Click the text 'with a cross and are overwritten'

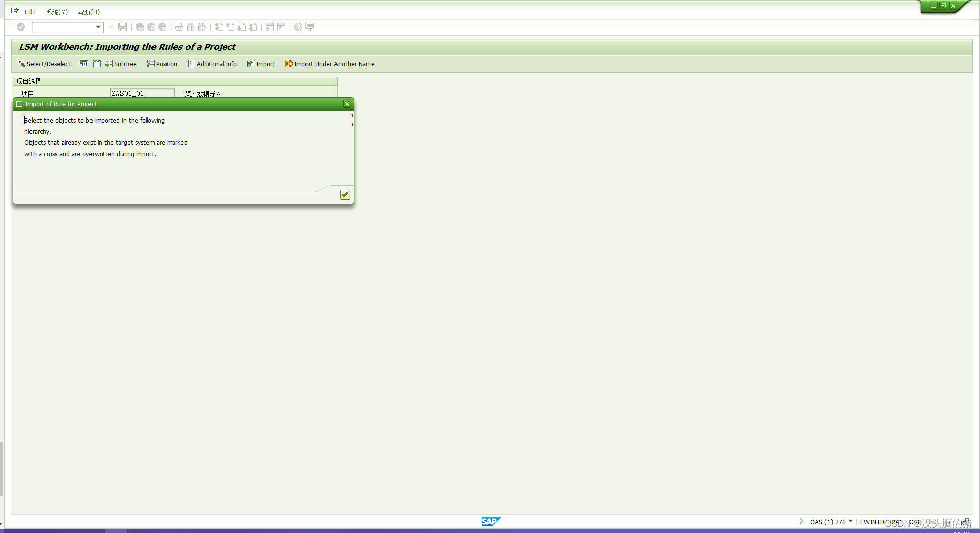(x=70, y=154)
